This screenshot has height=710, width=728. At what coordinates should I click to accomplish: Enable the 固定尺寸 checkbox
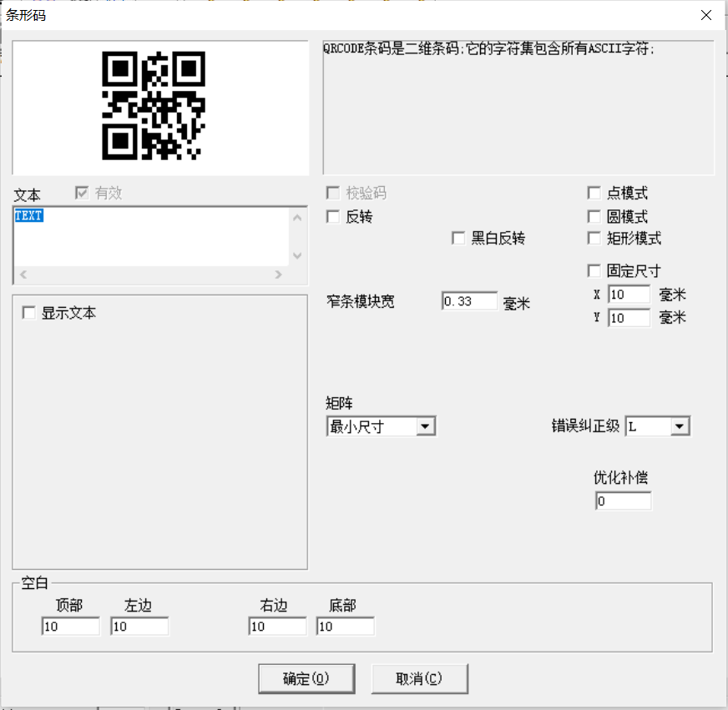594,270
